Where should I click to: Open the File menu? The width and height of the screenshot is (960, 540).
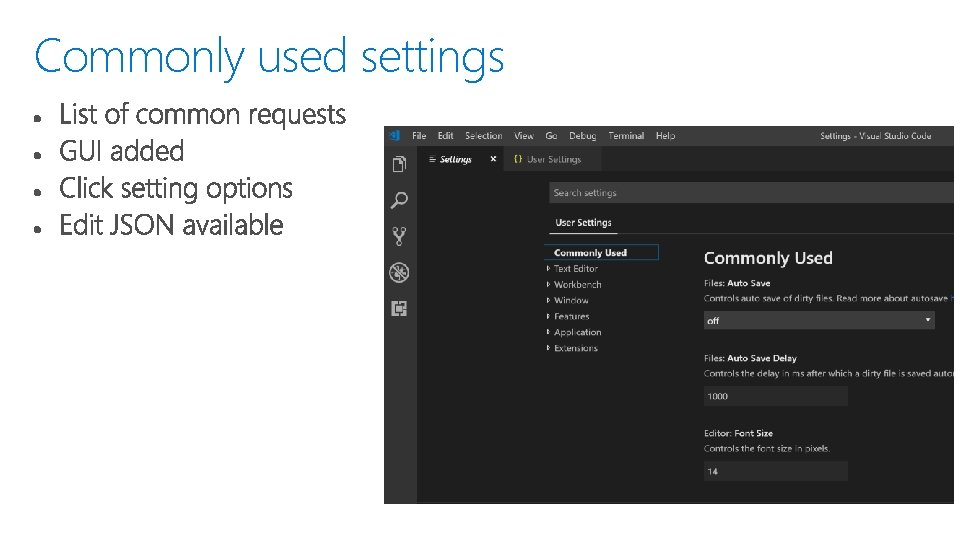coord(419,136)
